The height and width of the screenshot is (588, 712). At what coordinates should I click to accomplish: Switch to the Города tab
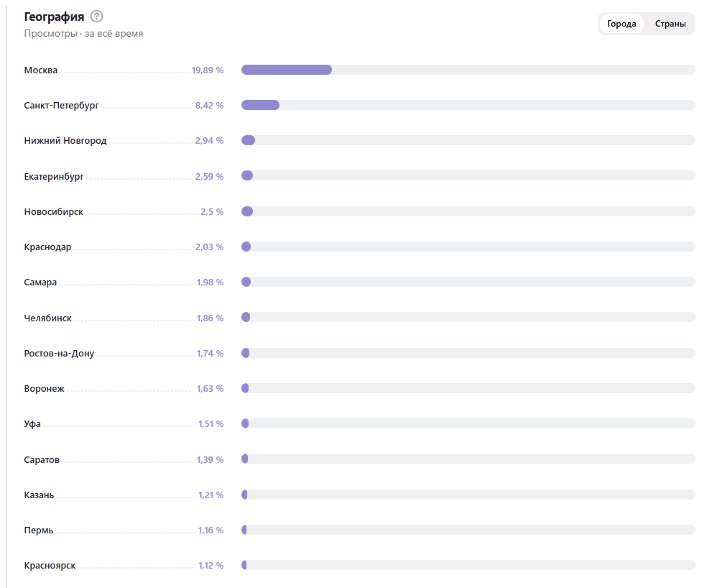(621, 24)
